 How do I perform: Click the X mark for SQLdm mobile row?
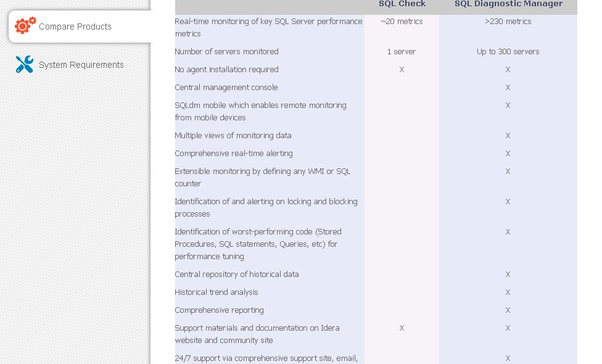click(508, 105)
